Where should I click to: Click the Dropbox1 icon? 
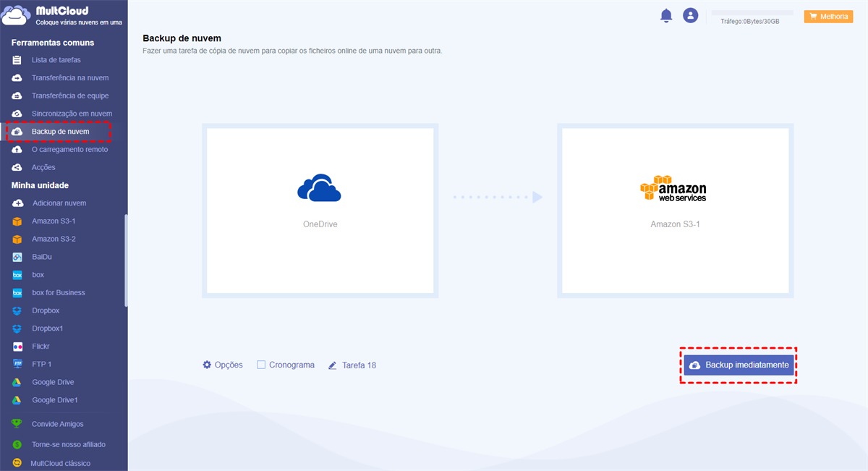(x=17, y=328)
